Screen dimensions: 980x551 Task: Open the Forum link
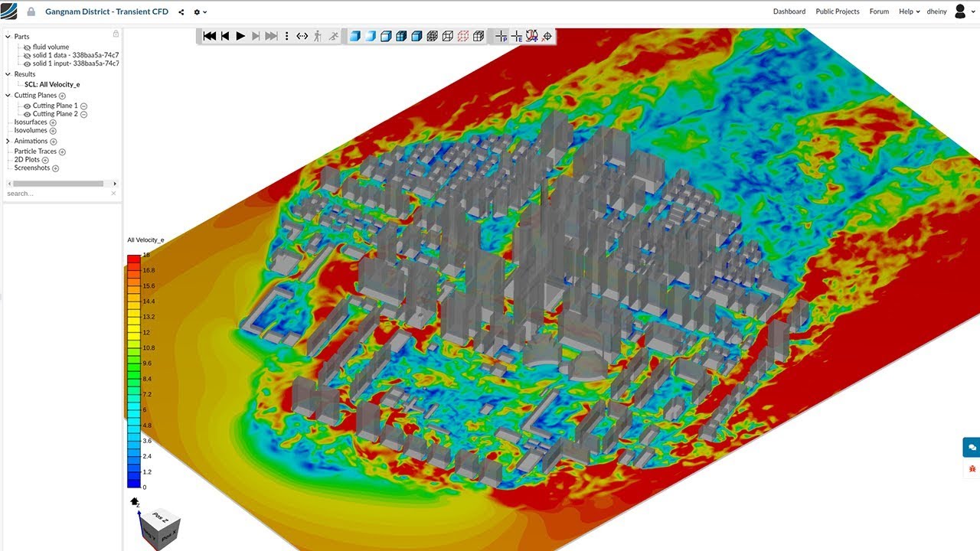[x=879, y=11]
